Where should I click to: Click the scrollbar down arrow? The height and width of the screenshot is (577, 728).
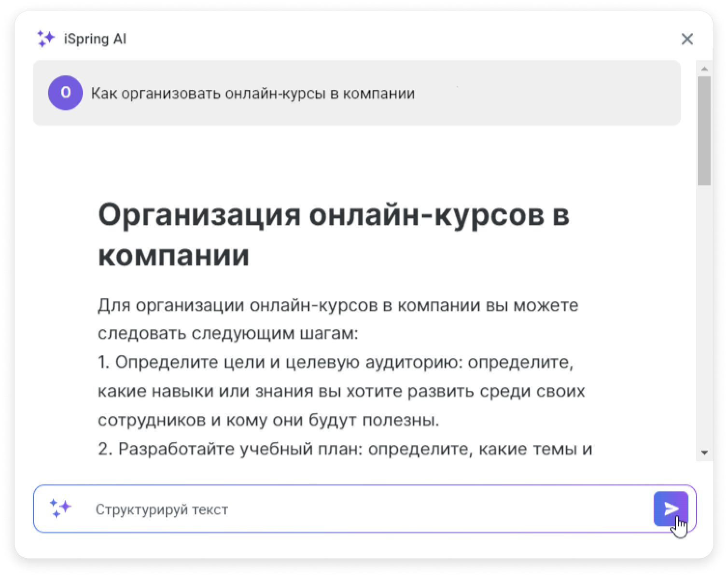pyautogui.click(x=704, y=453)
